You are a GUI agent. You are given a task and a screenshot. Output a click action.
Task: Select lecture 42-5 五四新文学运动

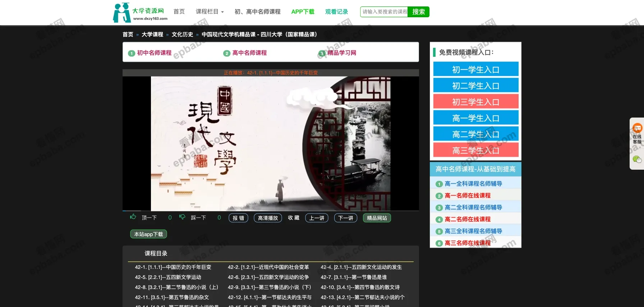pyautogui.click(x=168, y=277)
